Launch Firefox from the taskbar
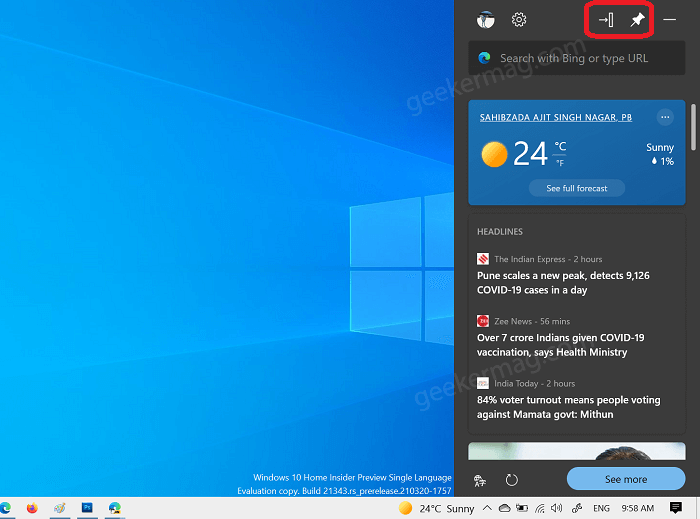The image size is (700, 519). pyautogui.click(x=32, y=508)
